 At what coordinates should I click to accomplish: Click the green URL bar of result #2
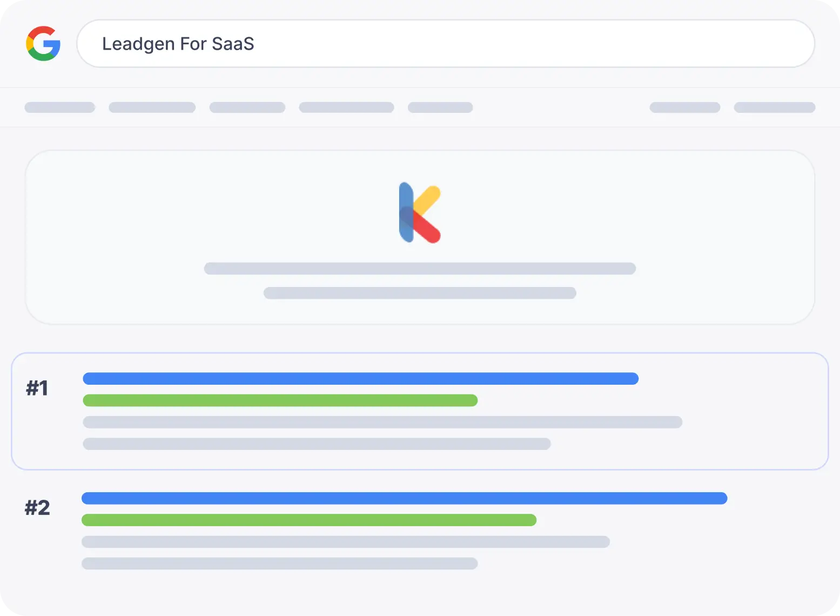[309, 520]
